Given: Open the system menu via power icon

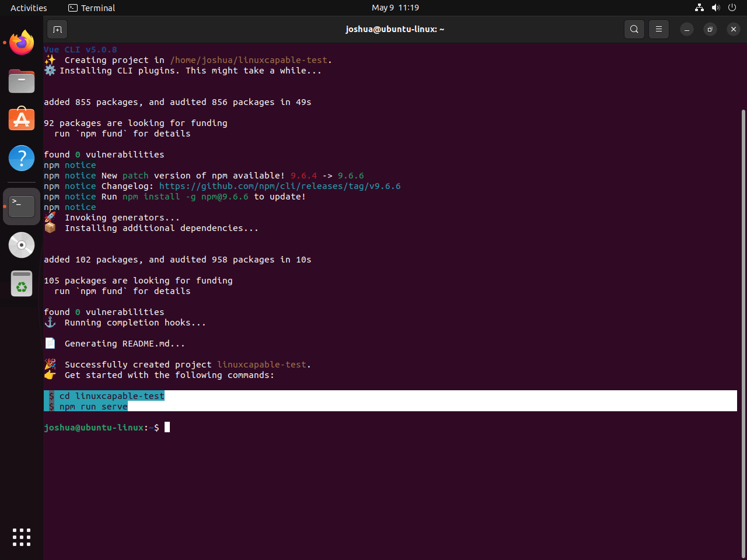Looking at the screenshot, I should pyautogui.click(x=732, y=8).
